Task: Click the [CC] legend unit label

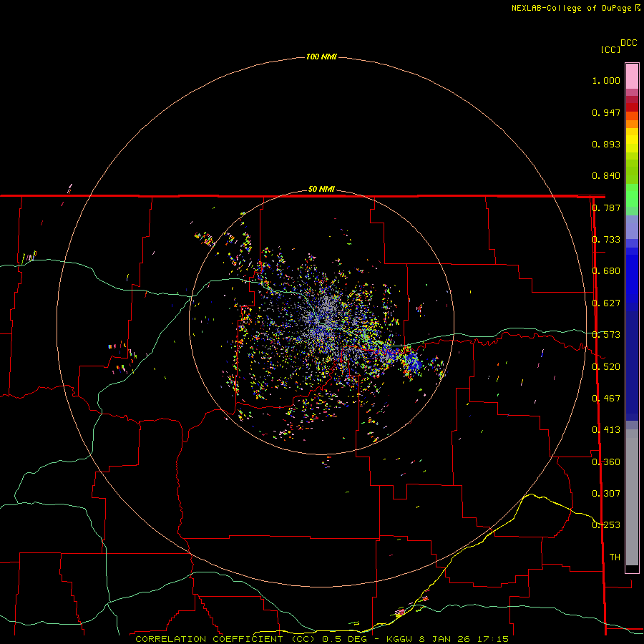Action: tap(610, 49)
